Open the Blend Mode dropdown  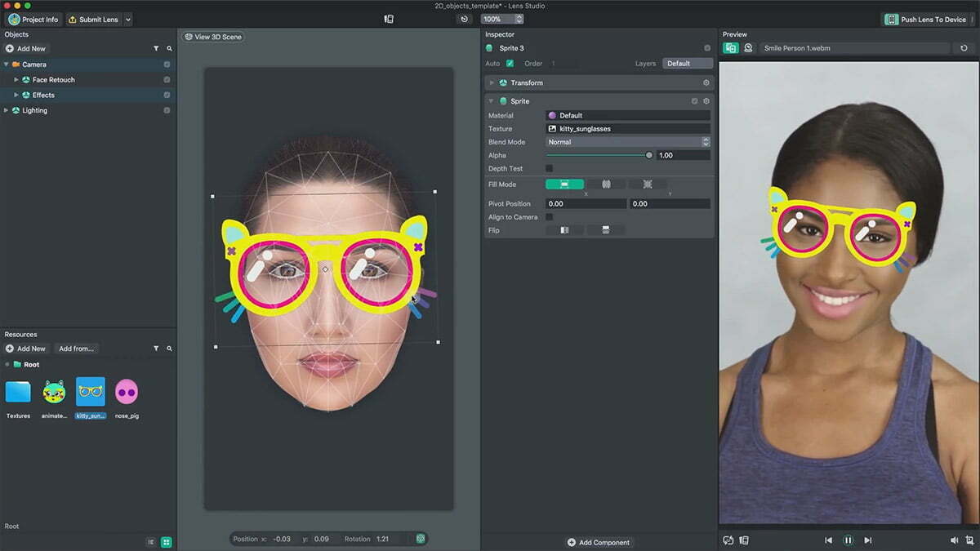tap(627, 142)
